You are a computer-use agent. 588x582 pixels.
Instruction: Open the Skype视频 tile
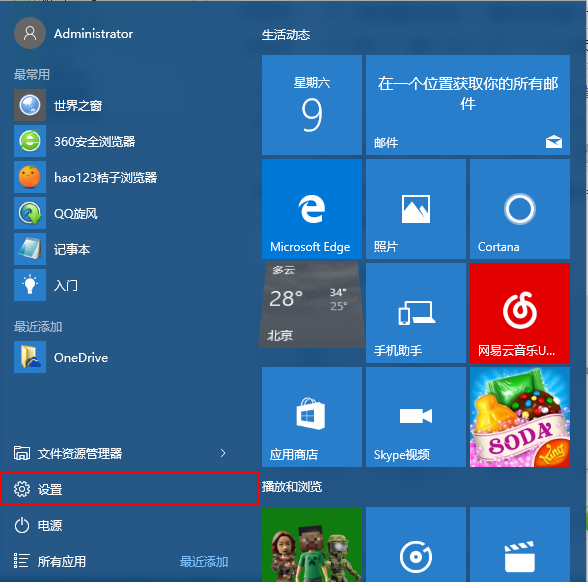[416, 417]
